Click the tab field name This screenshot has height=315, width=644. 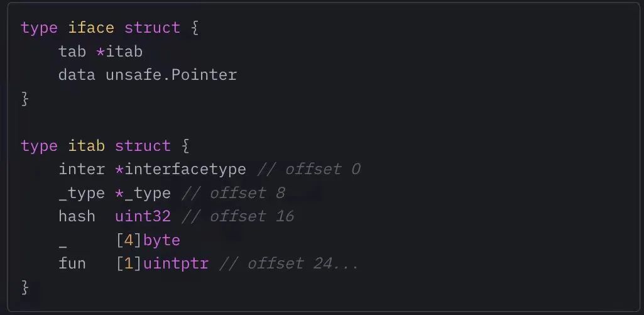pyautogui.click(x=72, y=52)
